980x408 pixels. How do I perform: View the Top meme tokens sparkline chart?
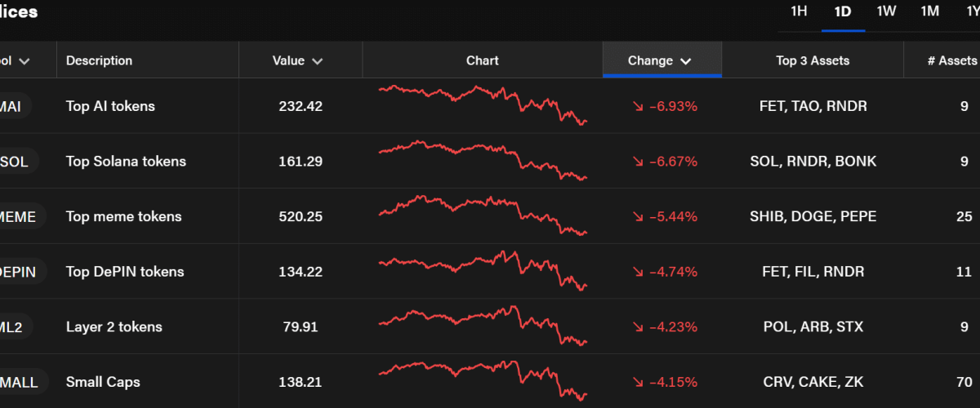pyautogui.click(x=483, y=216)
